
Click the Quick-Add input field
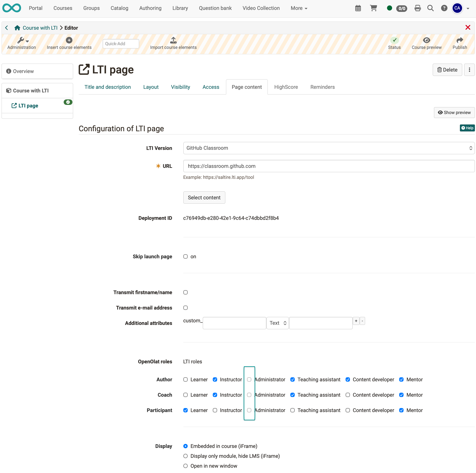(121, 43)
